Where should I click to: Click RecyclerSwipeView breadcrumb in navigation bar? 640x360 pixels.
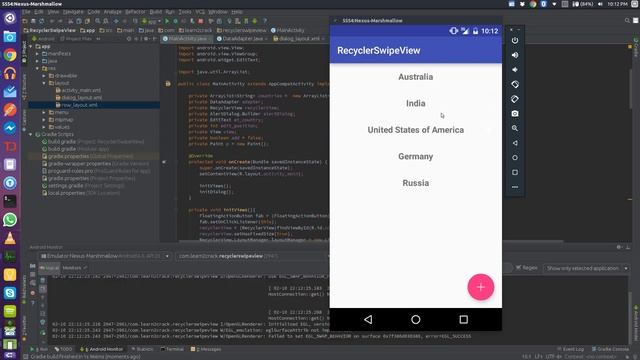point(50,30)
